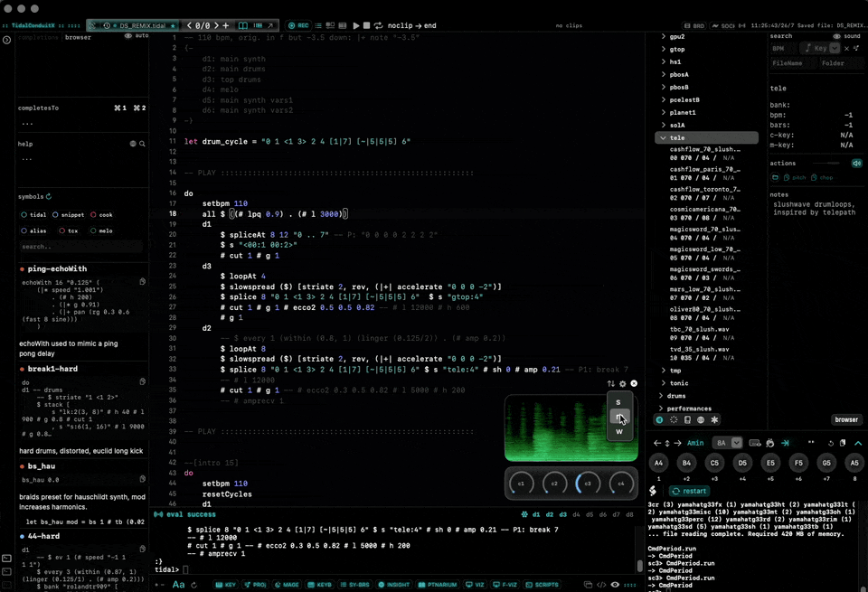Adjust the c4 knob

click(621, 484)
